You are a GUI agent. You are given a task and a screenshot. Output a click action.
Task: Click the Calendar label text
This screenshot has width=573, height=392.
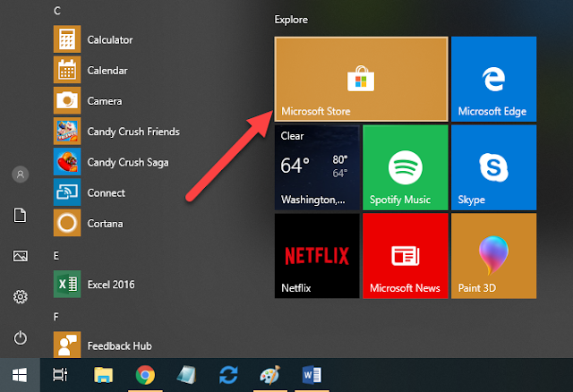[107, 71]
